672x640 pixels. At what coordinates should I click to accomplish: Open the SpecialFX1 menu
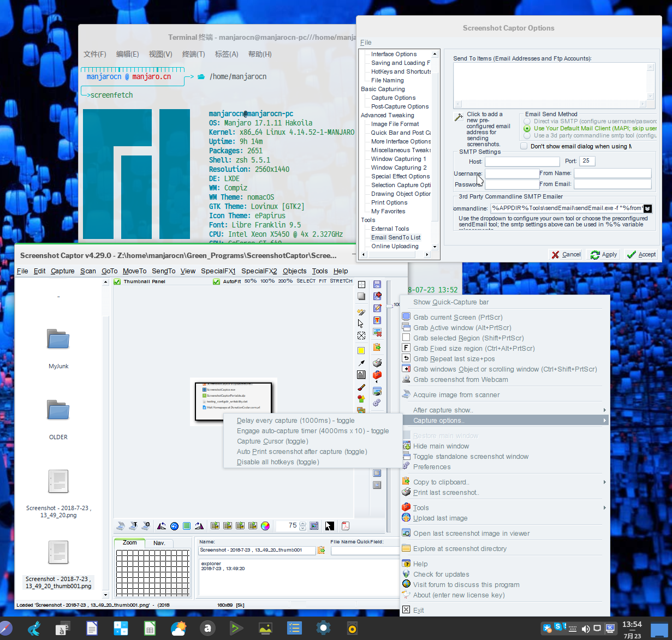click(218, 271)
